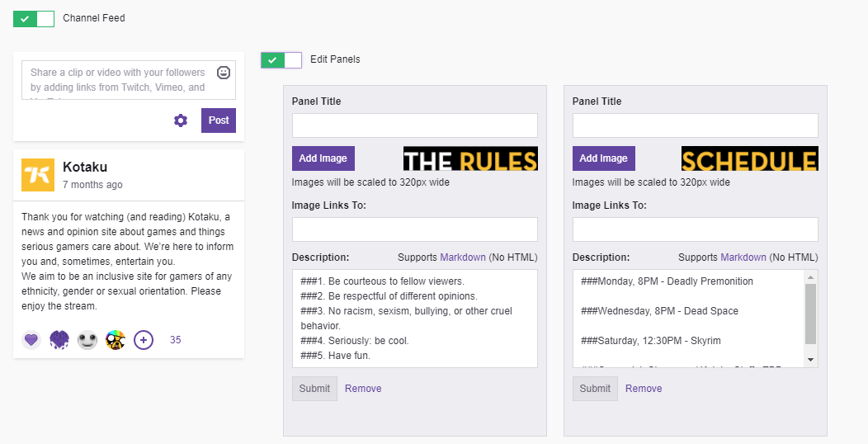Open the emoji picker in post box
This screenshot has width=868, height=444.
click(224, 73)
